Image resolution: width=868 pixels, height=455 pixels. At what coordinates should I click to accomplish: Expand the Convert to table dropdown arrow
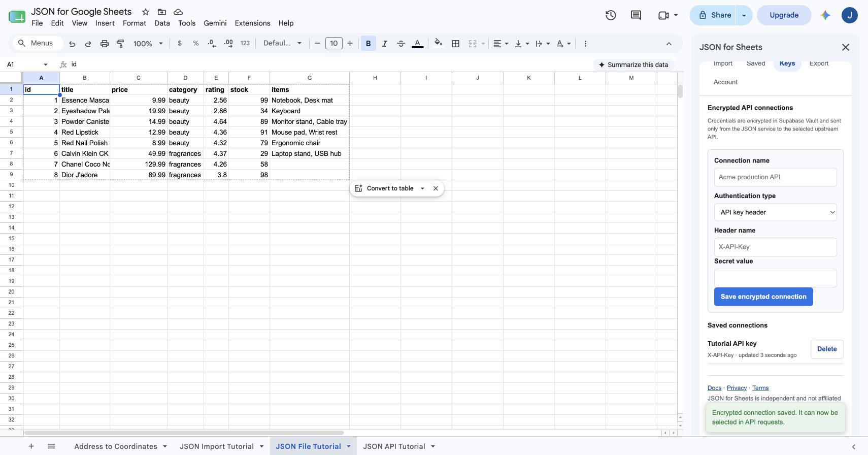tap(422, 188)
